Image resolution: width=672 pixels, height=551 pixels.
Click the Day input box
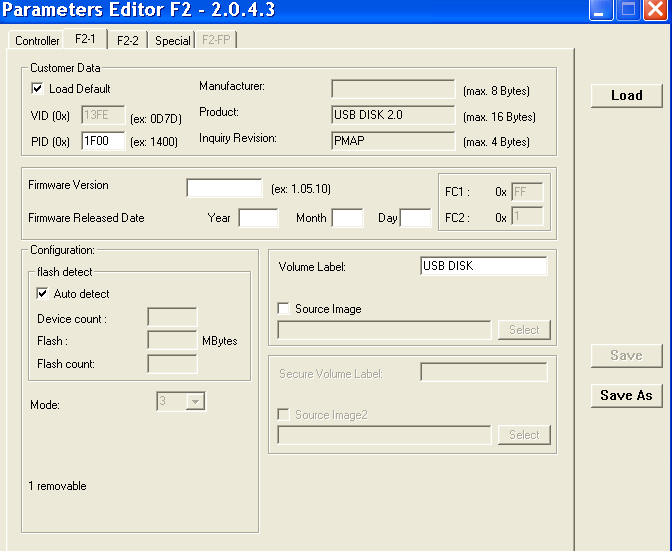click(x=415, y=218)
